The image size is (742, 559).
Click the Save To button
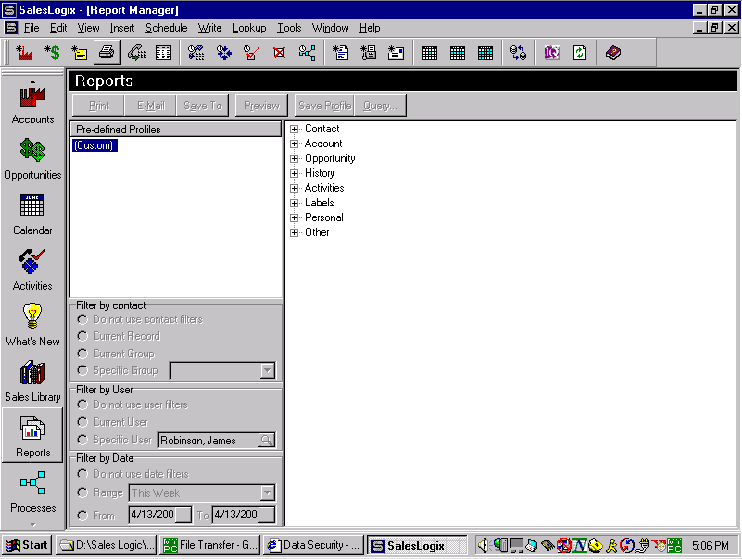[203, 106]
